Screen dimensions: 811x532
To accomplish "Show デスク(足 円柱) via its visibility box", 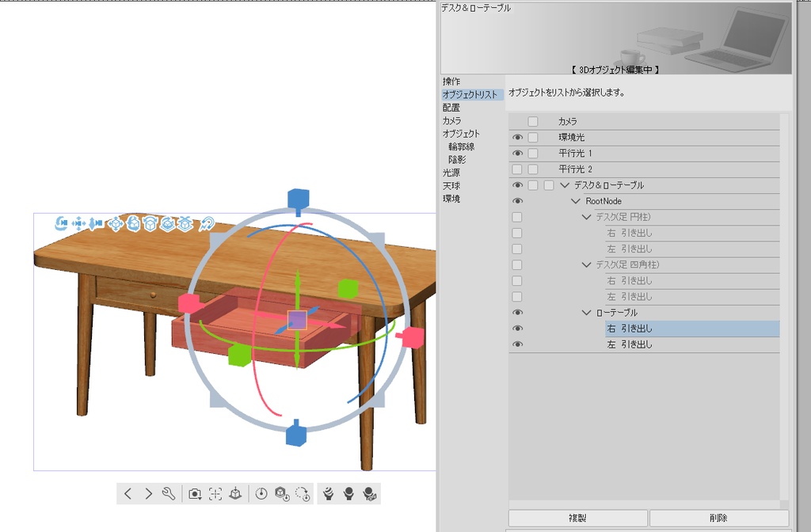I will (516, 217).
